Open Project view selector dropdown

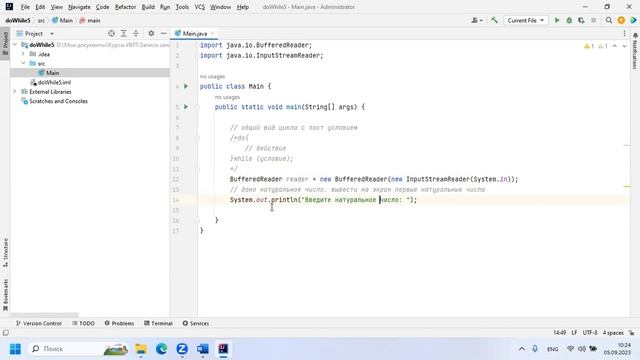[x=35, y=33]
